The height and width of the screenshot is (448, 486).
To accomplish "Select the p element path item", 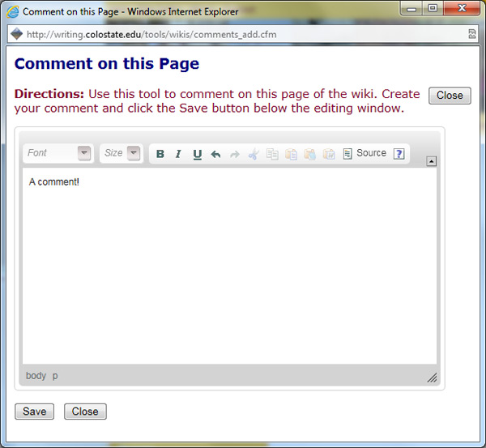I will [55, 376].
